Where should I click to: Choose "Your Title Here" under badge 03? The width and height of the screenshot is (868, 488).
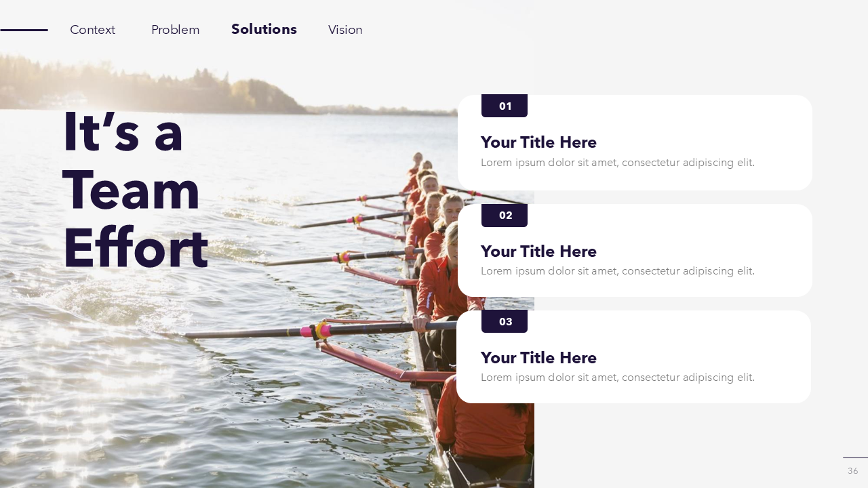(538, 358)
